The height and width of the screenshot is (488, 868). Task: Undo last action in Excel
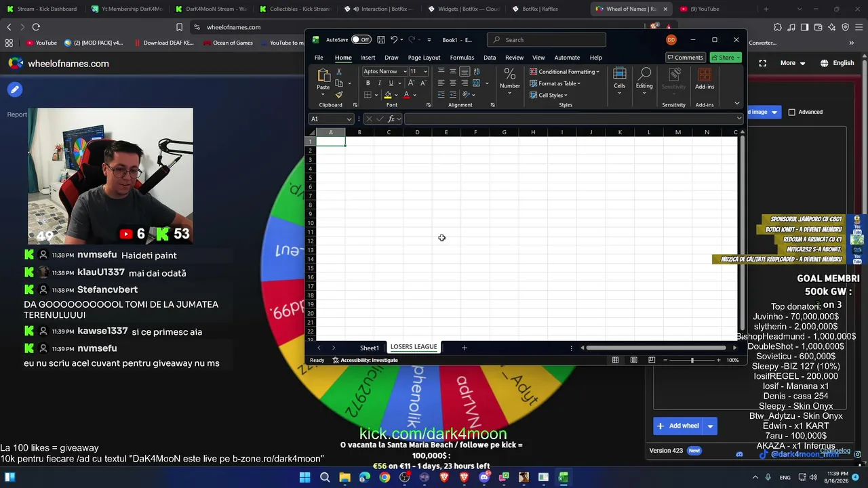pos(393,39)
